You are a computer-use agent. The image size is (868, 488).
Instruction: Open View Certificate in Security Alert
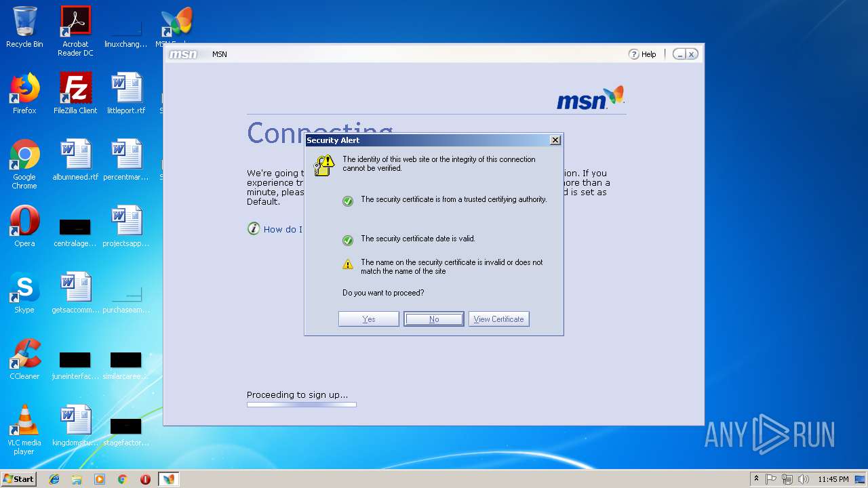coord(498,319)
